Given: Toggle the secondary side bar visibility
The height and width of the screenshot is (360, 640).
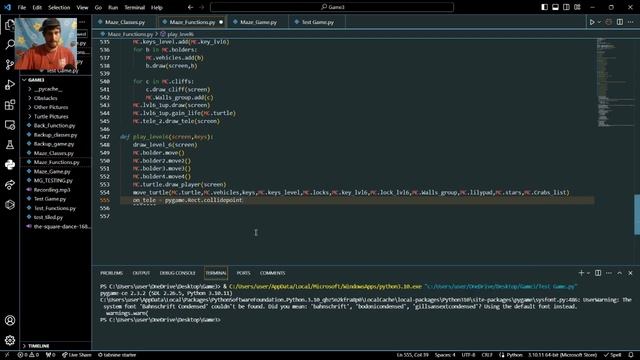Looking at the screenshot, I should coord(566,7).
